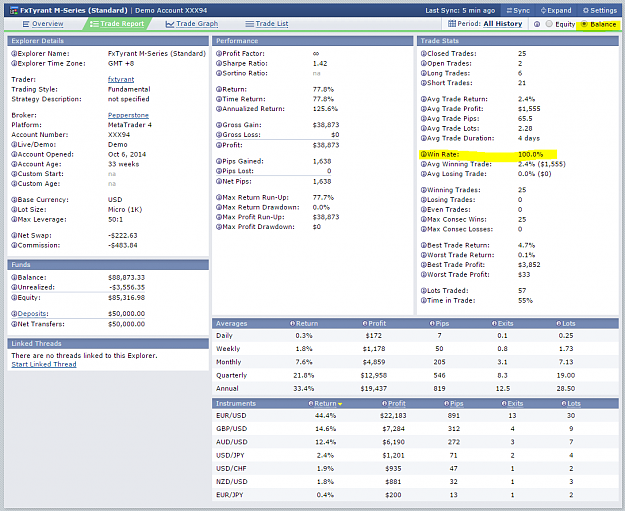This screenshot has width=625, height=511.
Task: Select the USD/JPY instrument row
Action: (415, 455)
